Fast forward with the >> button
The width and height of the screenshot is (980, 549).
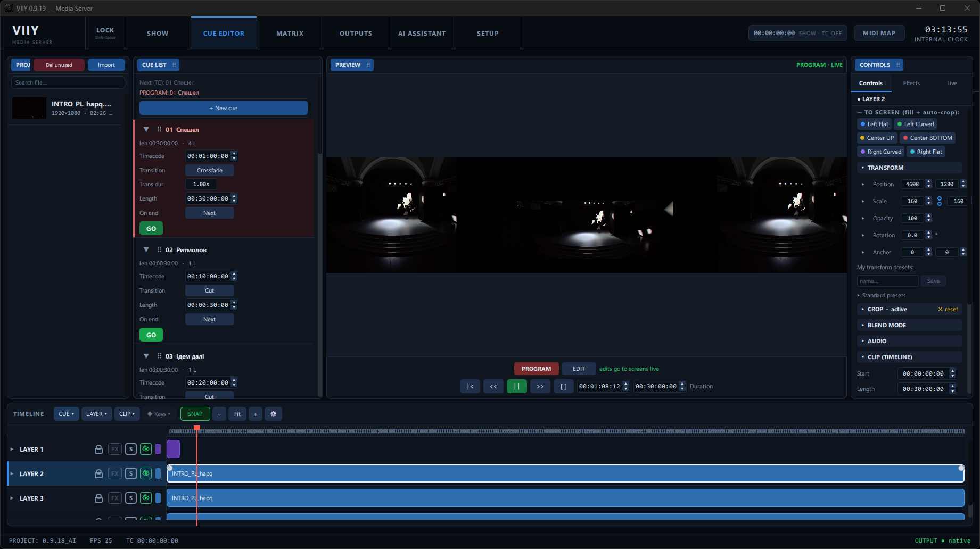(540, 386)
